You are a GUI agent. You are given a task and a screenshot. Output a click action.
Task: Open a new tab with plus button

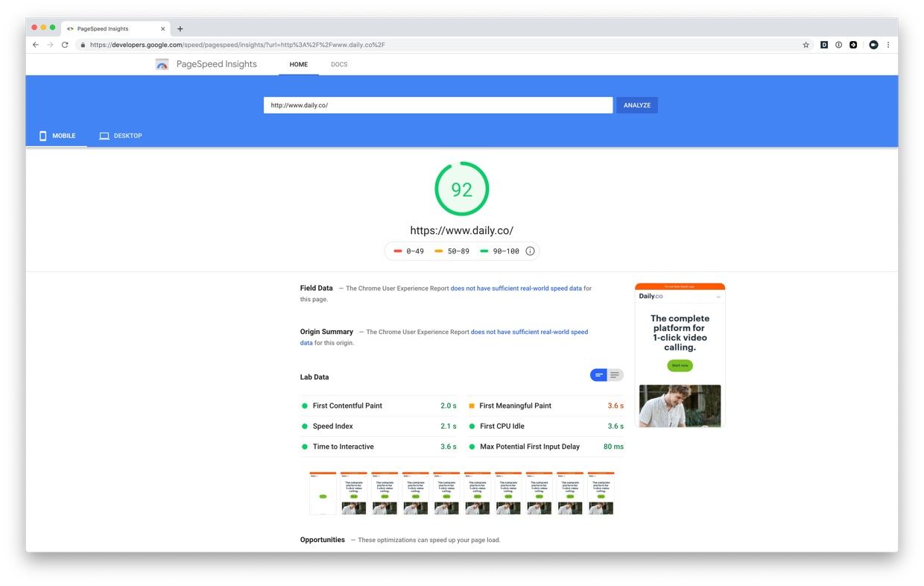[180, 29]
